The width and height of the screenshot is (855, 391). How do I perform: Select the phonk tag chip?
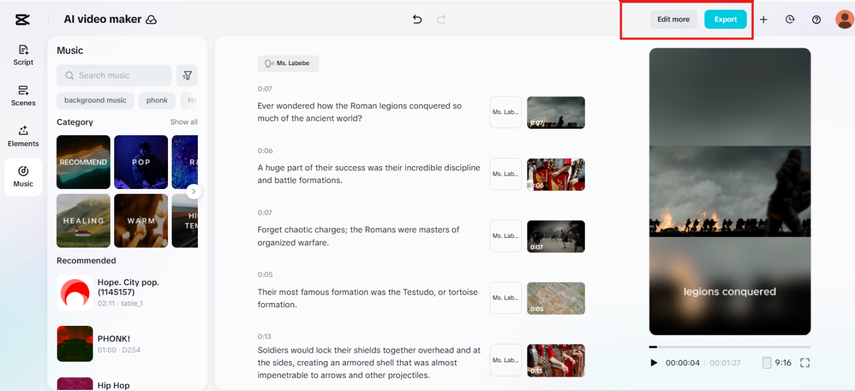coord(157,100)
